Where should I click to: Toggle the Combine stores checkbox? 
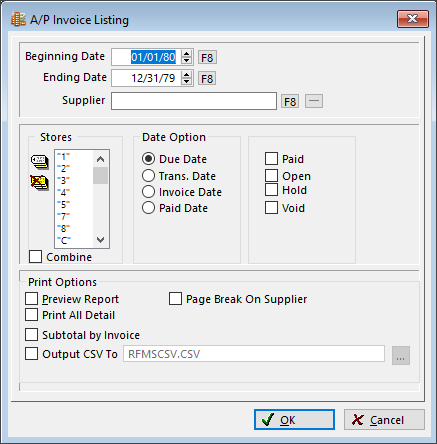(x=35, y=257)
